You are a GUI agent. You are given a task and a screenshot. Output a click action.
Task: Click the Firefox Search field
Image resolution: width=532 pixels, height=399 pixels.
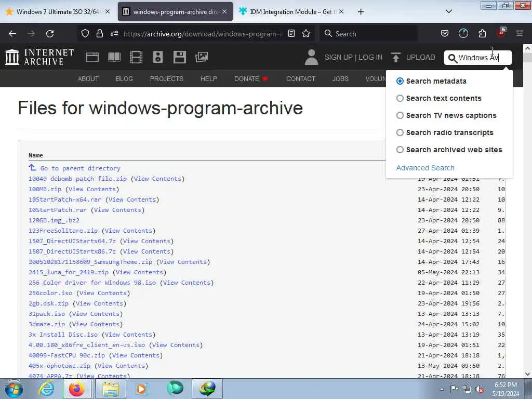click(x=368, y=34)
